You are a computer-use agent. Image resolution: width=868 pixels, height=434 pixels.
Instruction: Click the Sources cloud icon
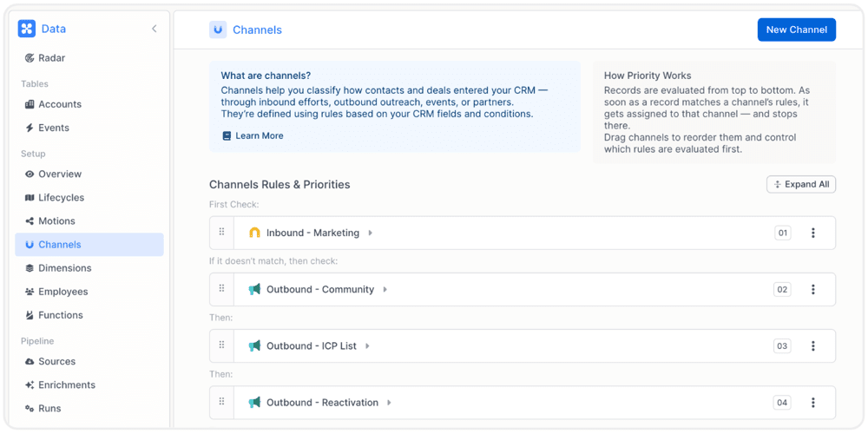coord(30,361)
